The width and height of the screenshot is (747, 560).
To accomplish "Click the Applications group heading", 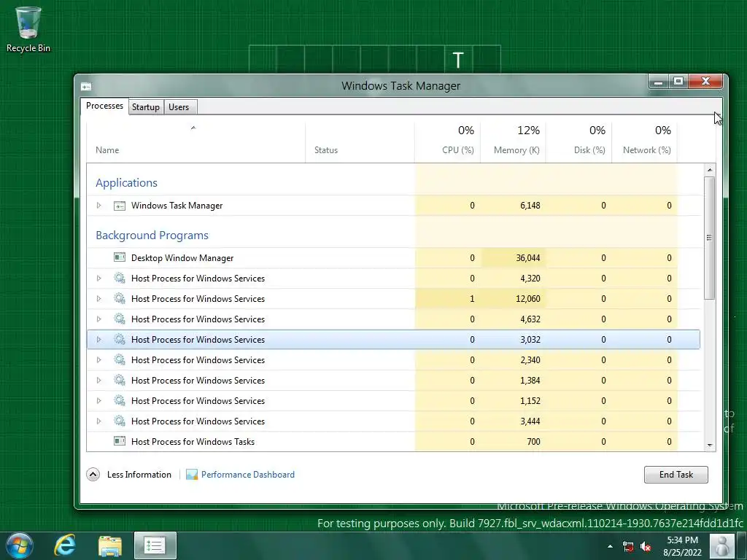I will pos(126,183).
